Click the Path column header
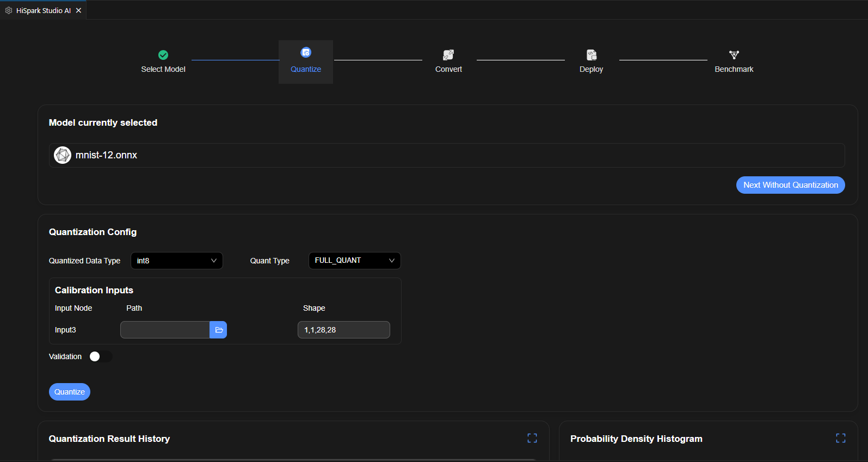 (x=134, y=308)
